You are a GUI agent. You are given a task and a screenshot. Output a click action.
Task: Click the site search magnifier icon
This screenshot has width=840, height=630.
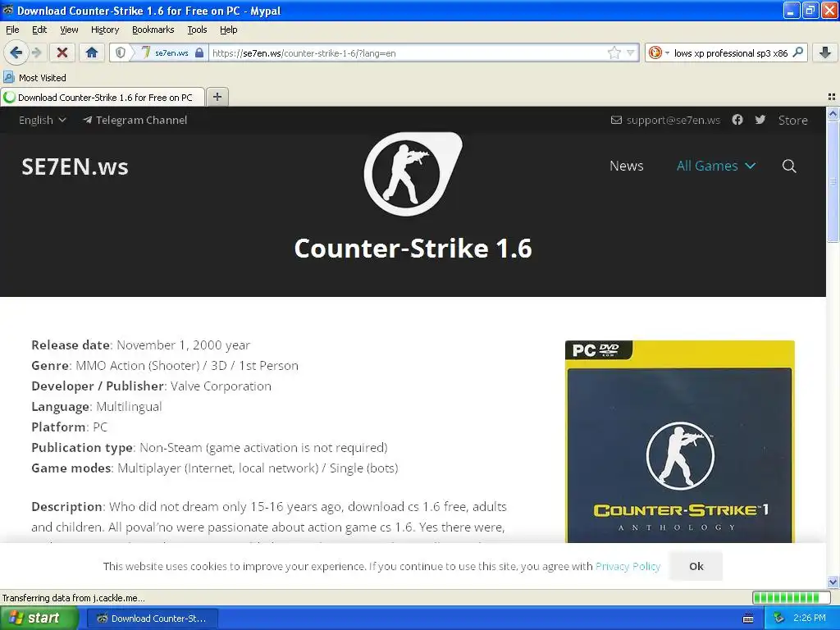[789, 166]
